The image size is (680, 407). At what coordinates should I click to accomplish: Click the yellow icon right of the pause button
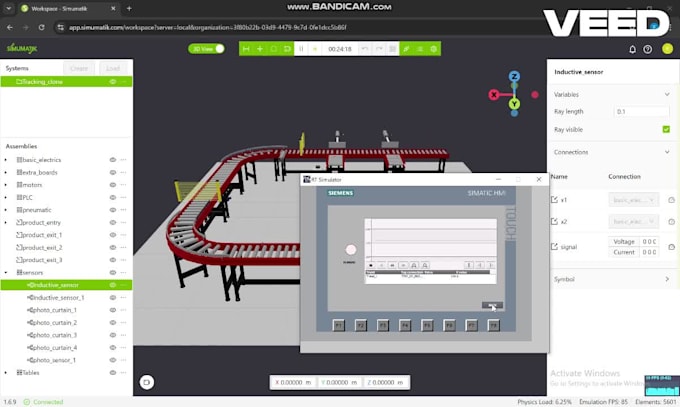(x=315, y=49)
